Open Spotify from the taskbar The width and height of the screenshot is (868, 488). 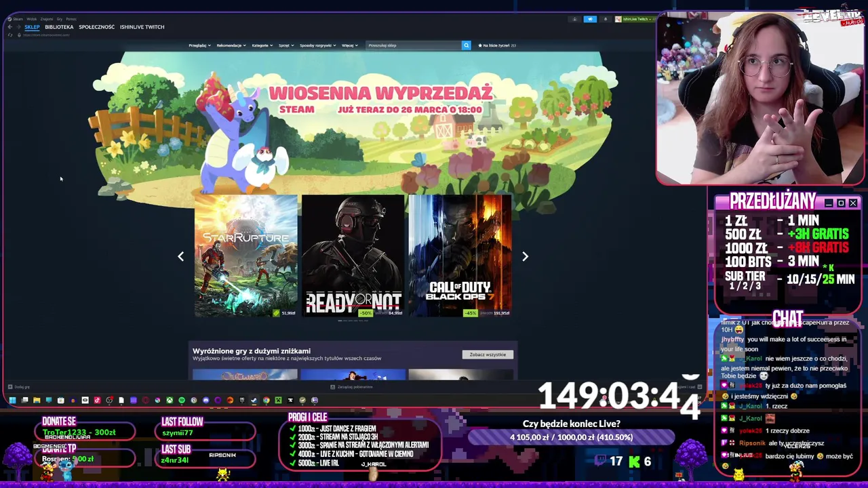[x=182, y=400]
